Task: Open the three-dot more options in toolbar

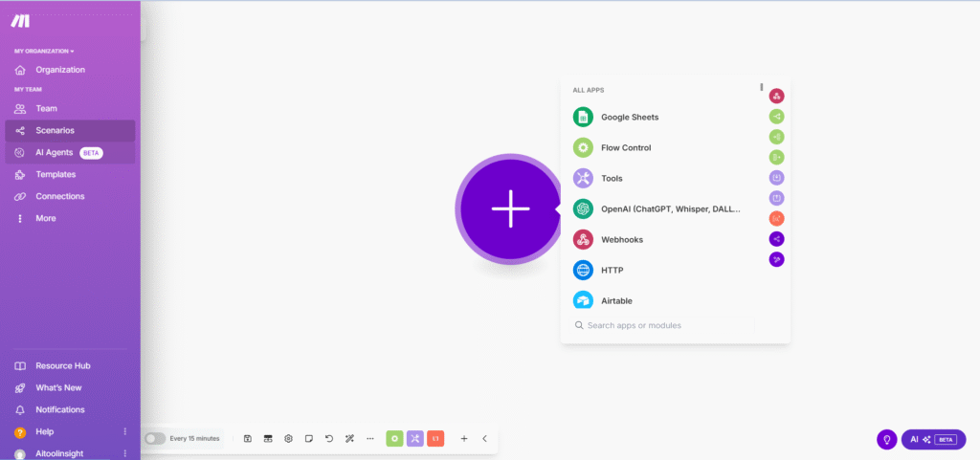Action: pyautogui.click(x=370, y=439)
